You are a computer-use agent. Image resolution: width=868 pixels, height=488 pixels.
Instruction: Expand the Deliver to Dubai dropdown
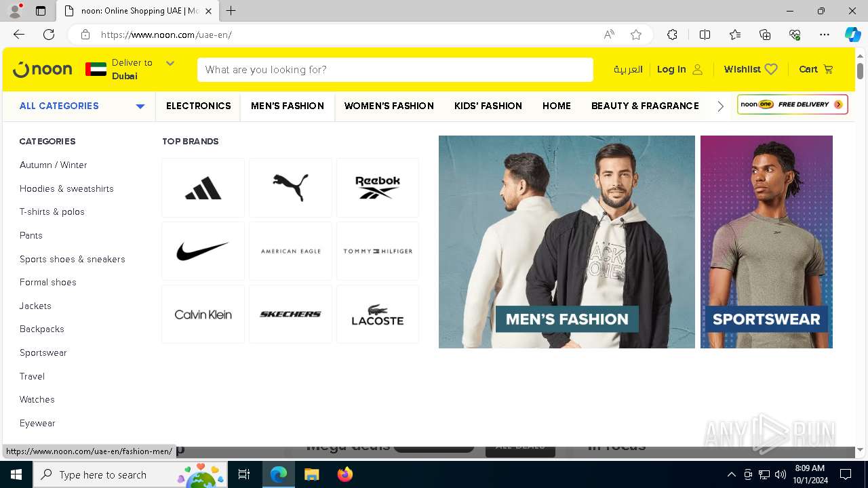(170, 63)
